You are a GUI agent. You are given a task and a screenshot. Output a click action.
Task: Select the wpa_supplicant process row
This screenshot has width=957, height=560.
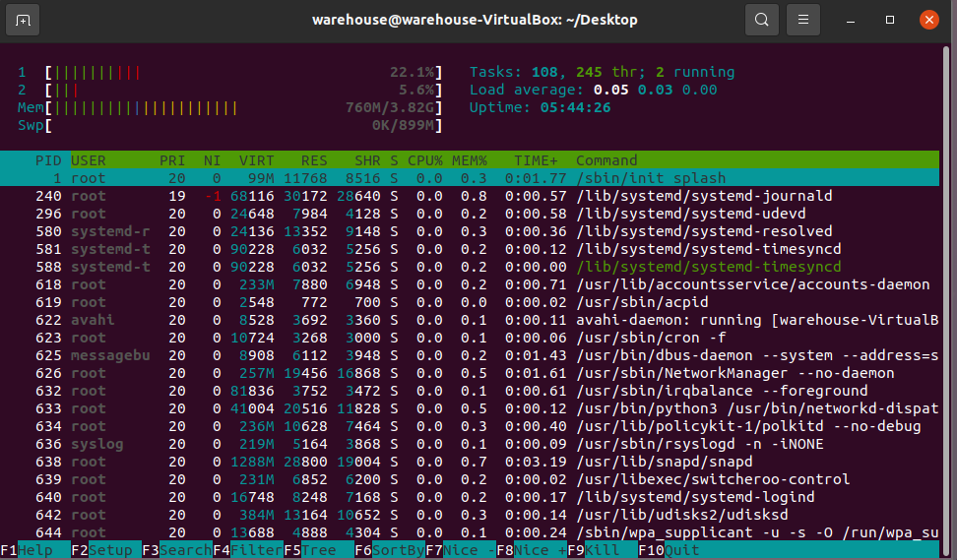tap(470, 531)
